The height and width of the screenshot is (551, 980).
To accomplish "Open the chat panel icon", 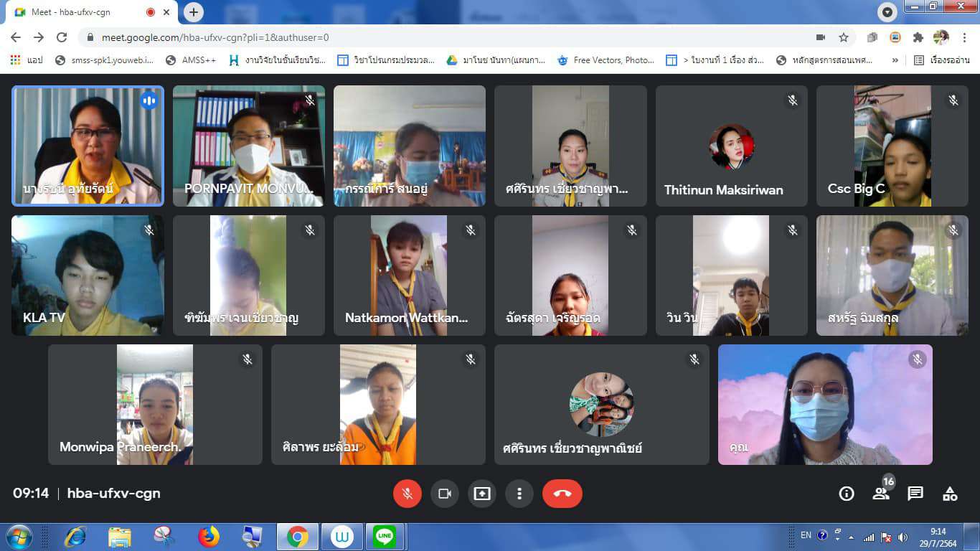I will (x=915, y=494).
